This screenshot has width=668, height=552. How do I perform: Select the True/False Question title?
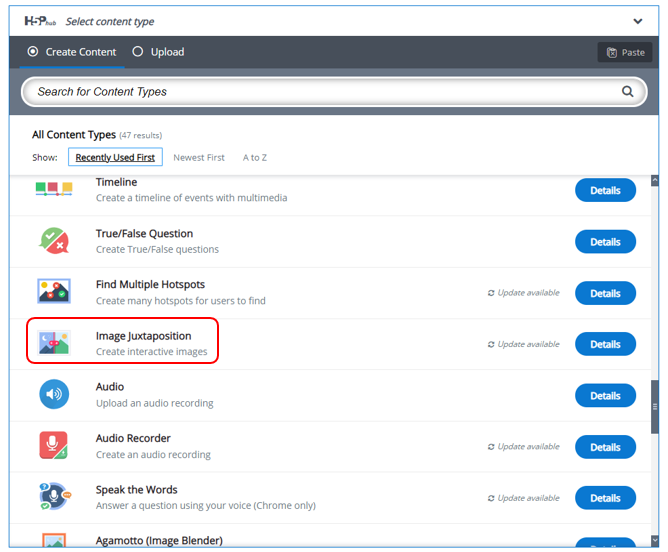pyautogui.click(x=144, y=233)
